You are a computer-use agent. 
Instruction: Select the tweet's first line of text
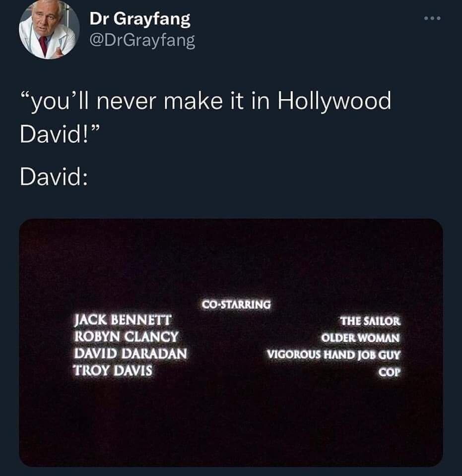(206, 101)
